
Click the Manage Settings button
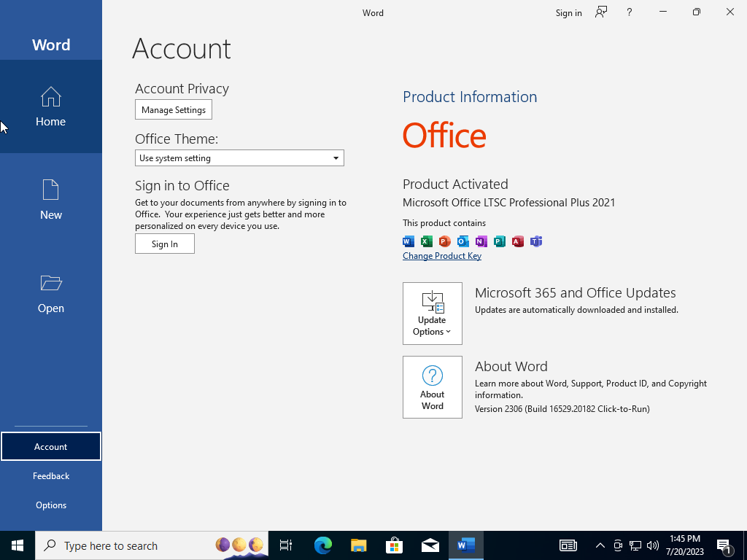pyautogui.click(x=174, y=109)
